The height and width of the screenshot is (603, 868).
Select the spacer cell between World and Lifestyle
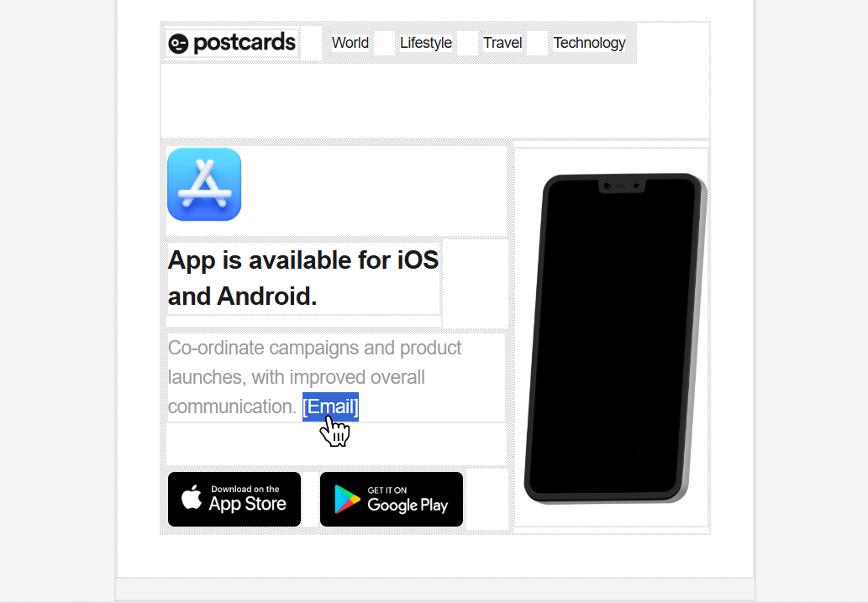(384, 43)
